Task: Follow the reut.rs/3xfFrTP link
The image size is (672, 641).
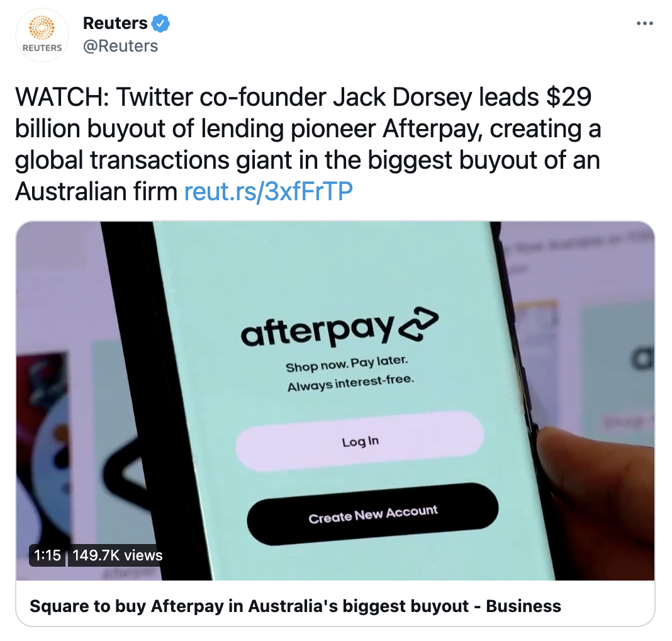Action: click(x=268, y=191)
